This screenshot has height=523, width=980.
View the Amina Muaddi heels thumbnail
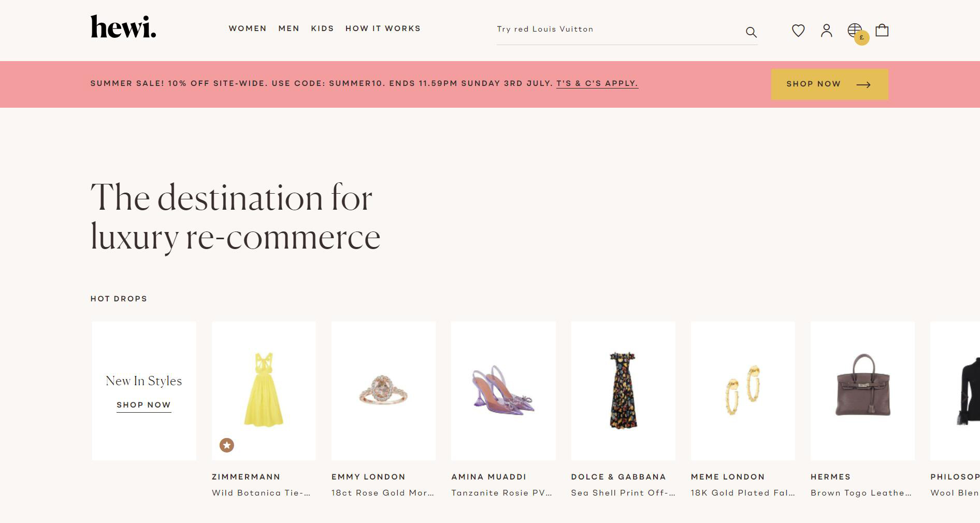(503, 390)
